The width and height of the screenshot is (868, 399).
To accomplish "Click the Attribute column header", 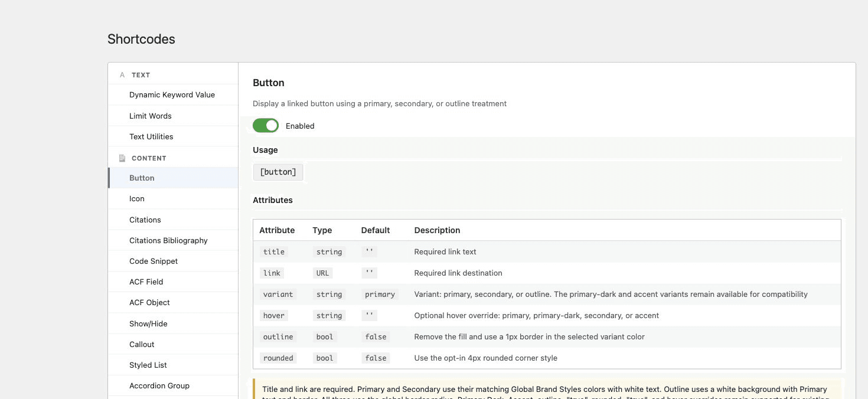I will [x=277, y=230].
